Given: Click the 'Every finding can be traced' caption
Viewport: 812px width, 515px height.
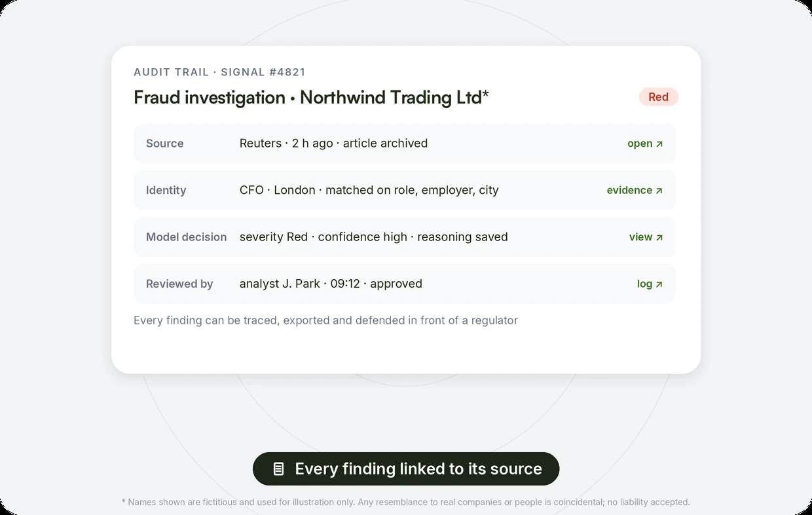Looking at the screenshot, I should [x=325, y=320].
